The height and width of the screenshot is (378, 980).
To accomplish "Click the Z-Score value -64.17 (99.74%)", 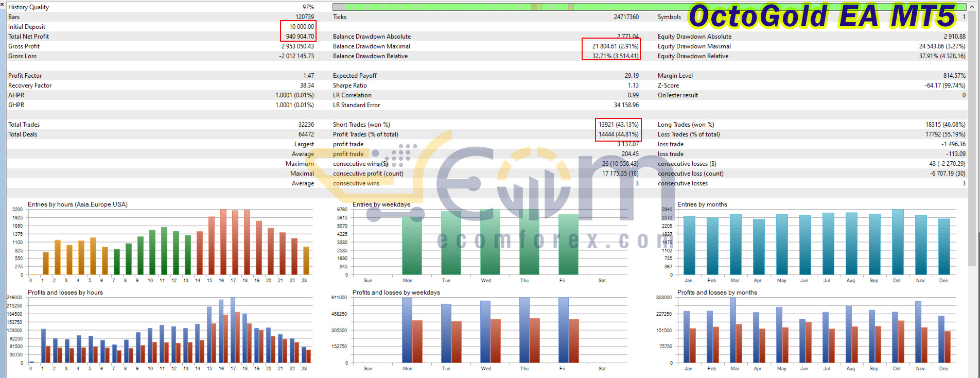I will (945, 85).
